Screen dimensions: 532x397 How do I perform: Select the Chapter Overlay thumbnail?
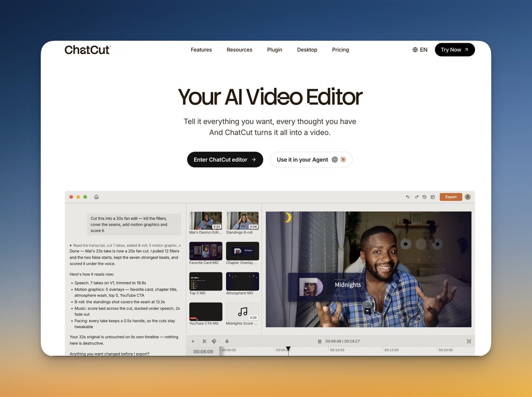pyautogui.click(x=243, y=251)
